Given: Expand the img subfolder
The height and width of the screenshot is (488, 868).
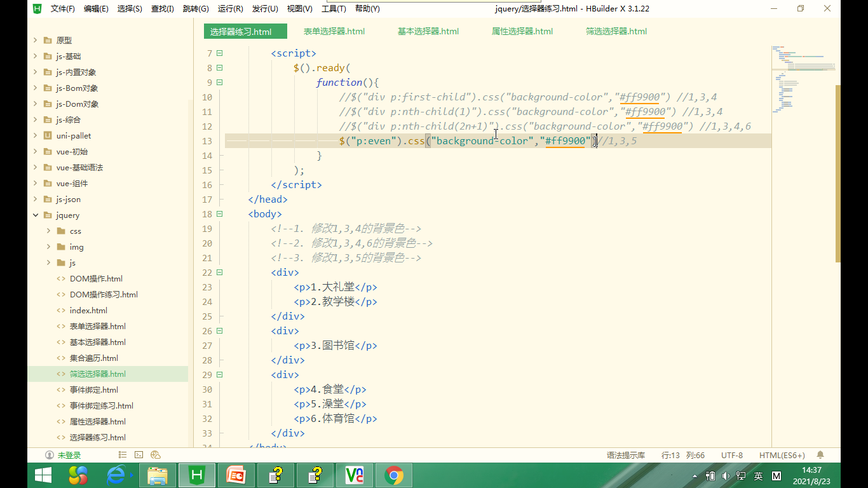Looking at the screenshot, I should (49, 247).
